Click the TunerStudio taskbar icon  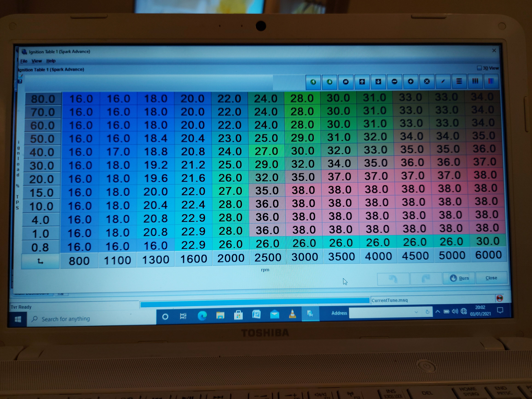310,314
